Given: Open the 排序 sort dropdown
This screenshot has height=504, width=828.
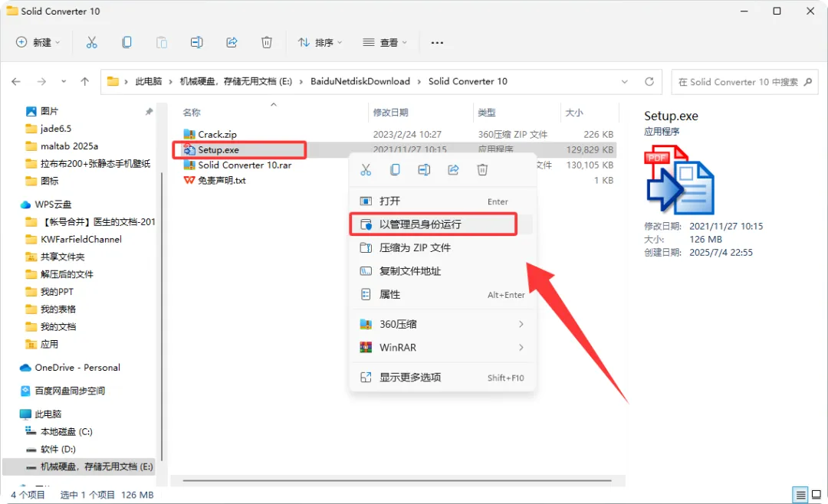Looking at the screenshot, I should click(x=320, y=42).
